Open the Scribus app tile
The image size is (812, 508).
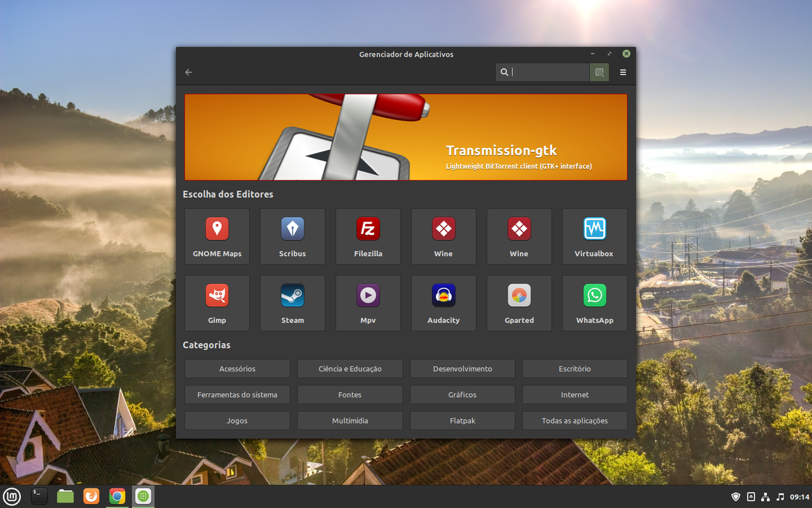(292, 236)
